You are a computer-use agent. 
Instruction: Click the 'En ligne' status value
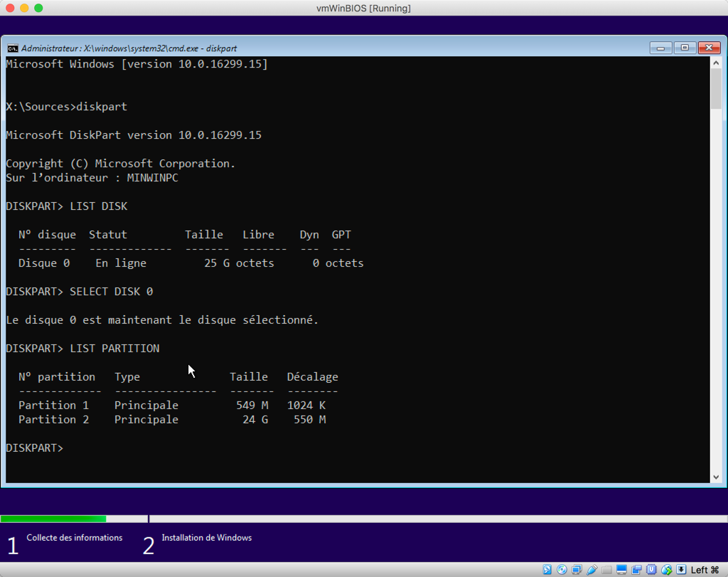(x=121, y=263)
